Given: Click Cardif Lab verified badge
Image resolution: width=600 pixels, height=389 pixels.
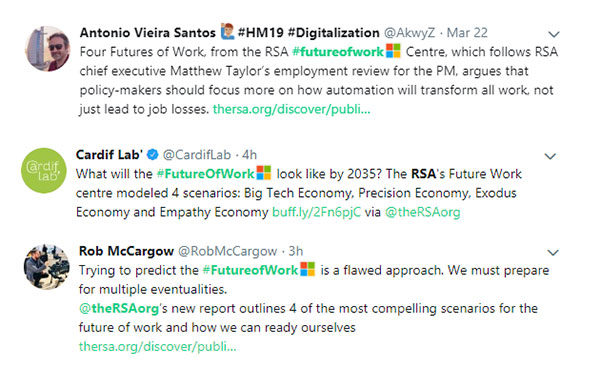Looking at the screenshot, I should pos(153,155).
